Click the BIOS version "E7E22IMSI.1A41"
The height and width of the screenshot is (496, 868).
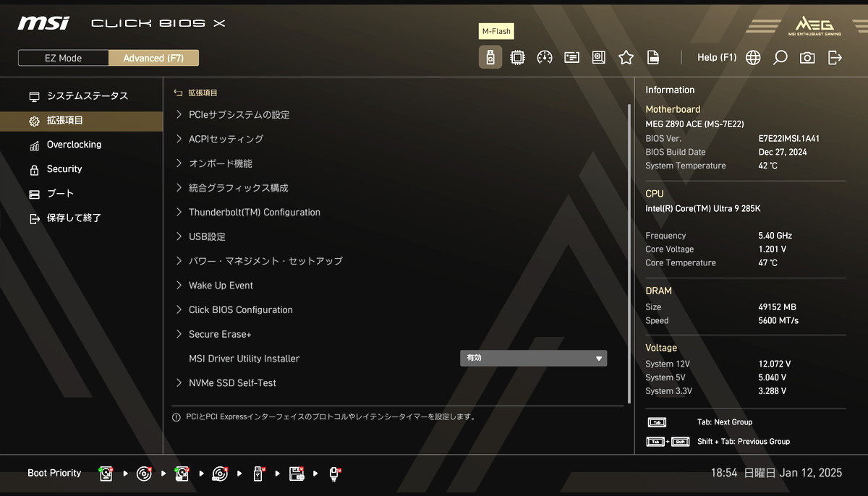point(789,138)
